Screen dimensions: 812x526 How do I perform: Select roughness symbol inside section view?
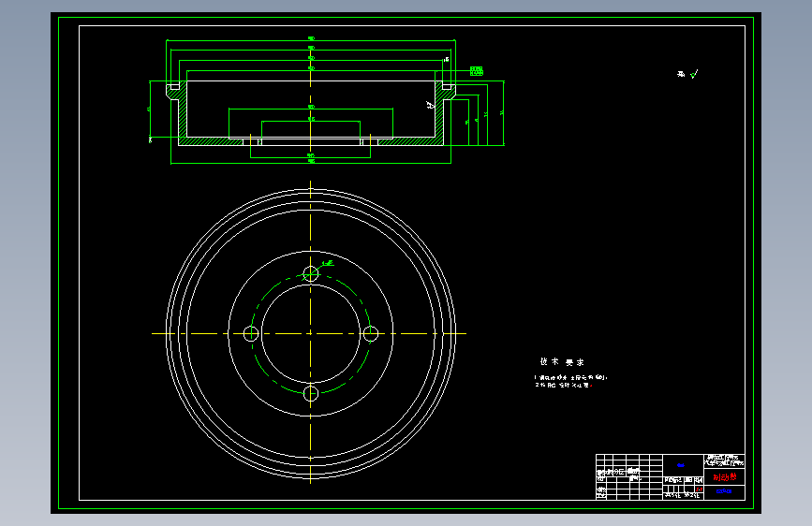[x=430, y=105]
